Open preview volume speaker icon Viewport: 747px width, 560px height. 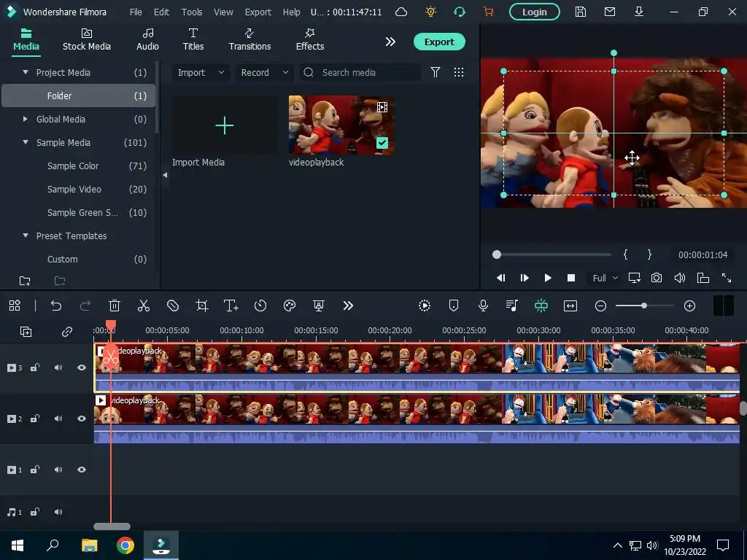[680, 278]
